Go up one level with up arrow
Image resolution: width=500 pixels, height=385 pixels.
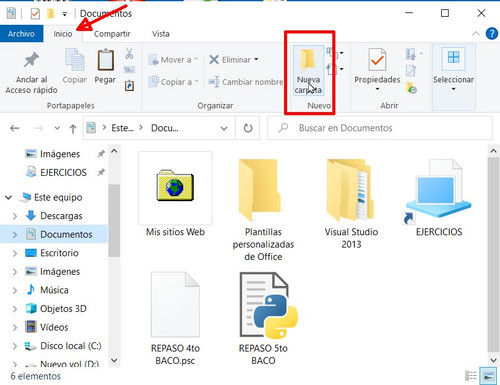pyautogui.click(x=73, y=128)
